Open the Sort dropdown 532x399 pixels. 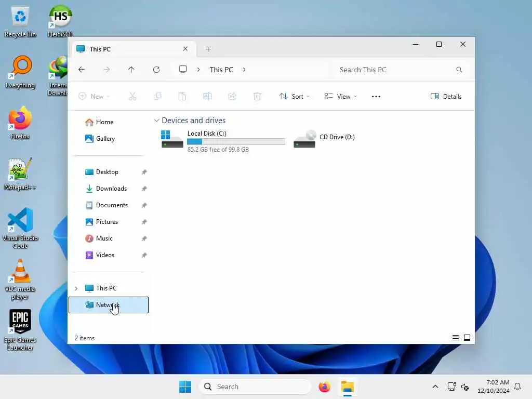point(295,96)
